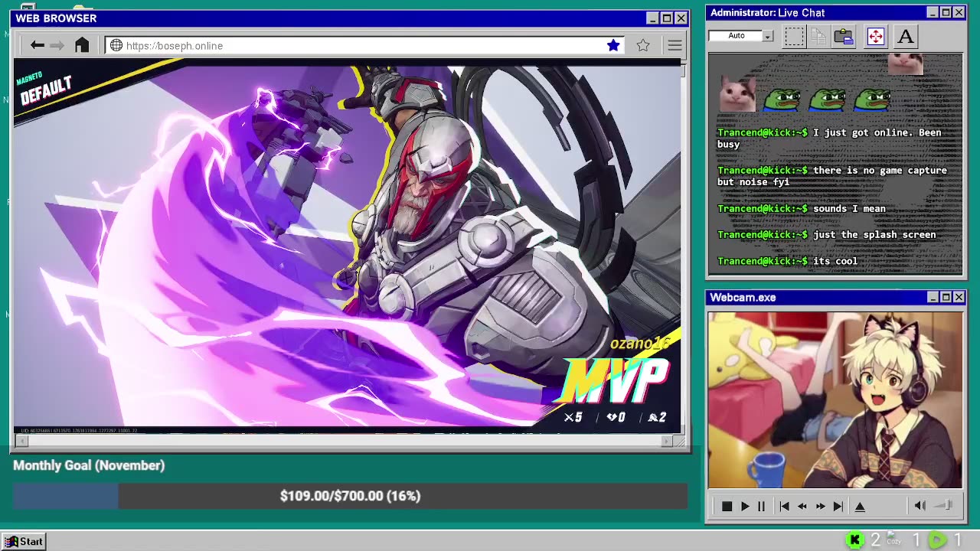This screenshot has width=980, height=551.
Task: Click the play button in Webcam.exe
Action: coord(744,507)
